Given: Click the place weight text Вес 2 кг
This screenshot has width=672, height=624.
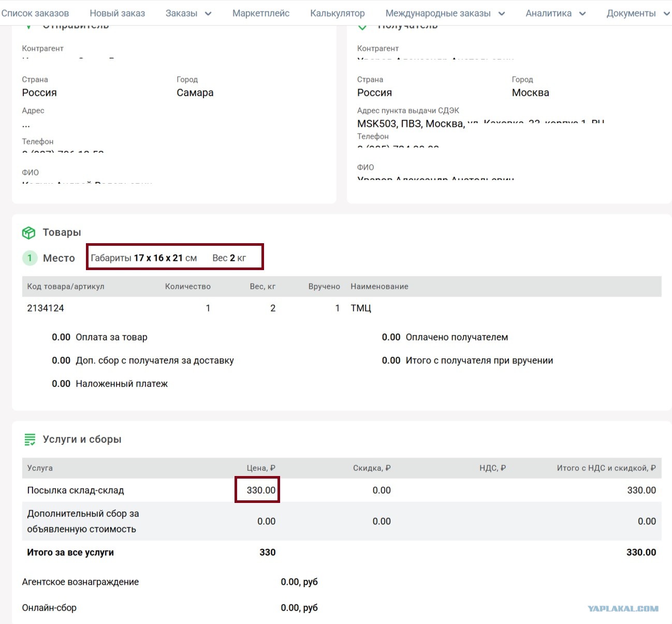Looking at the screenshot, I should [229, 258].
